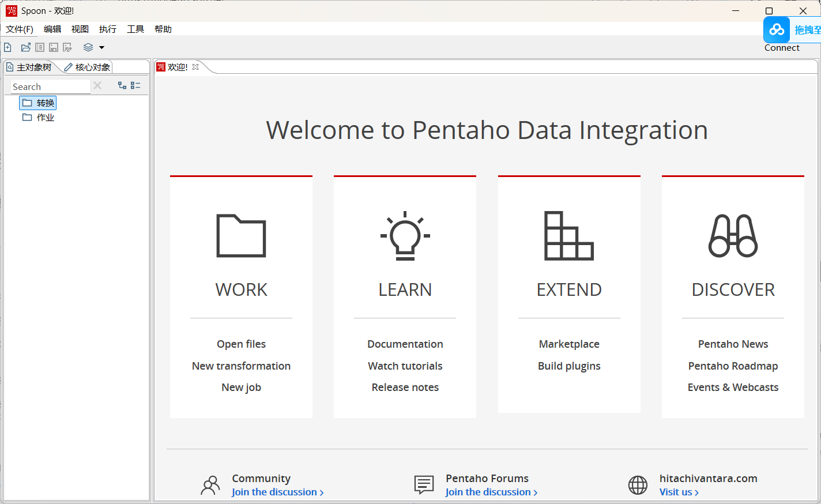The width and height of the screenshot is (821, 504).
Task: Click the Explore repository toolbar icon
Action: point(40,47)
